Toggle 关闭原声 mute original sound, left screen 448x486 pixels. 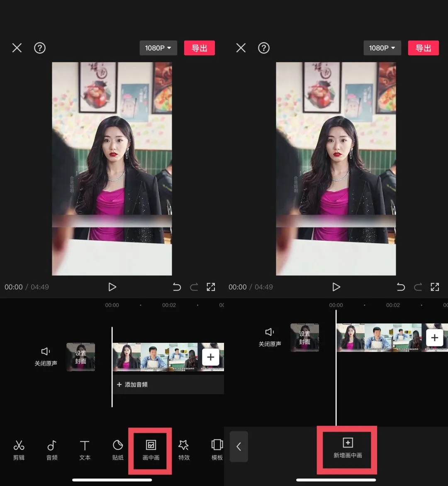(x=46, y=357)
